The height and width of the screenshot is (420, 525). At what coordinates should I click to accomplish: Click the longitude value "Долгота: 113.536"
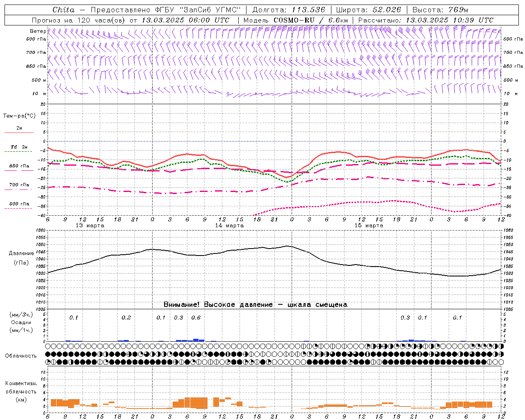click(x=289, y=10)
